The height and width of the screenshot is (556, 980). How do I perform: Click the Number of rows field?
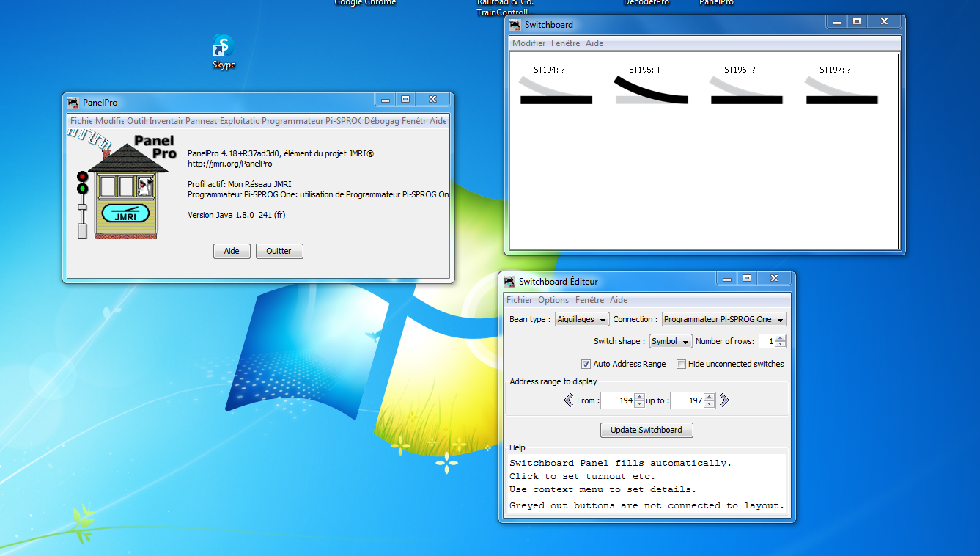pos(767,341)
